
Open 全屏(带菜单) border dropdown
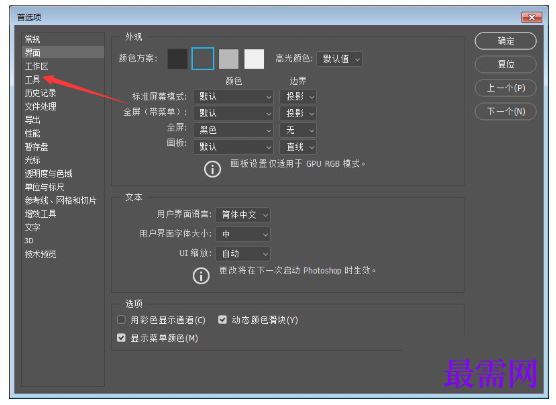point(298,113)
